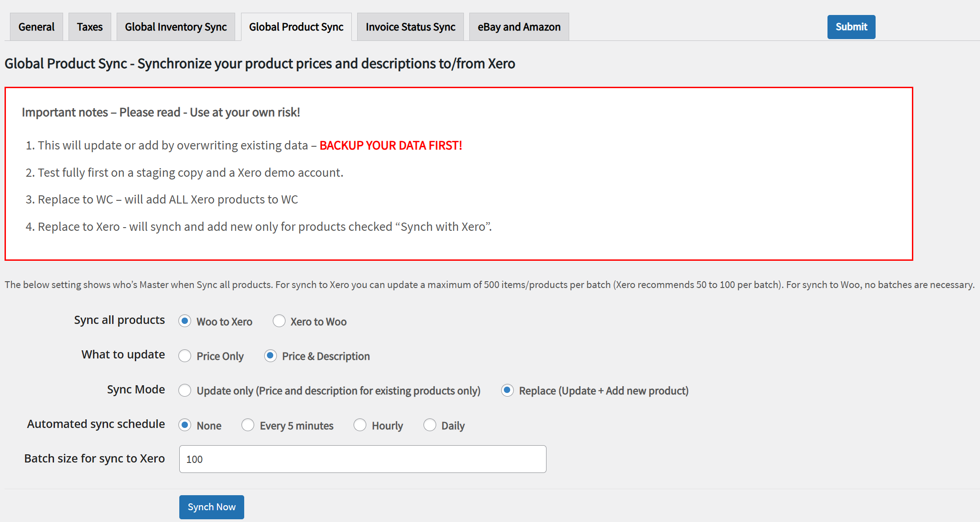Click note 'Replace to WC – will add ALL Xero products'
Viewport: 980px width, 522px height.
click(x=168, y=199)
